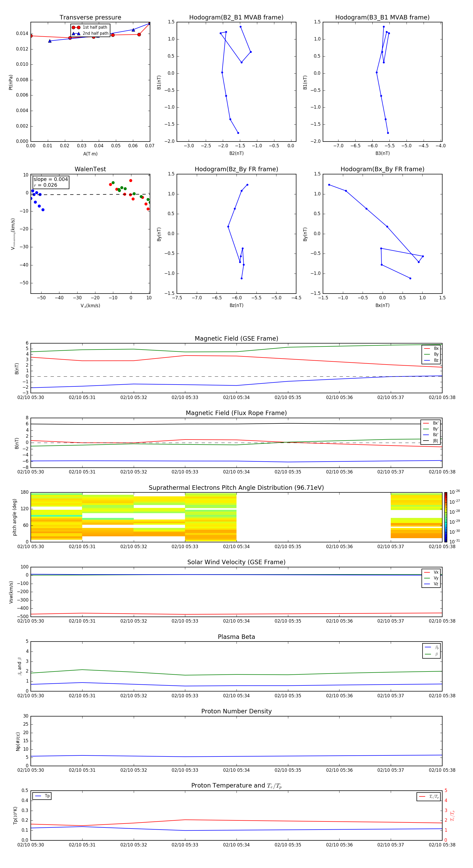Click the 'Bz' legend entry in GSE plot
The width and height of the screenshot is (473, 868).
click(x=431, y=361)
